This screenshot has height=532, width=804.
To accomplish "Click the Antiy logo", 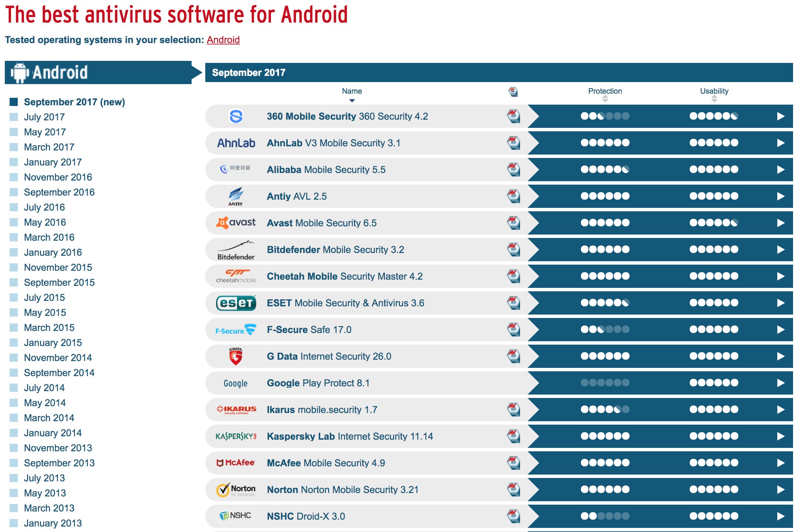I will tap(236, 196).
